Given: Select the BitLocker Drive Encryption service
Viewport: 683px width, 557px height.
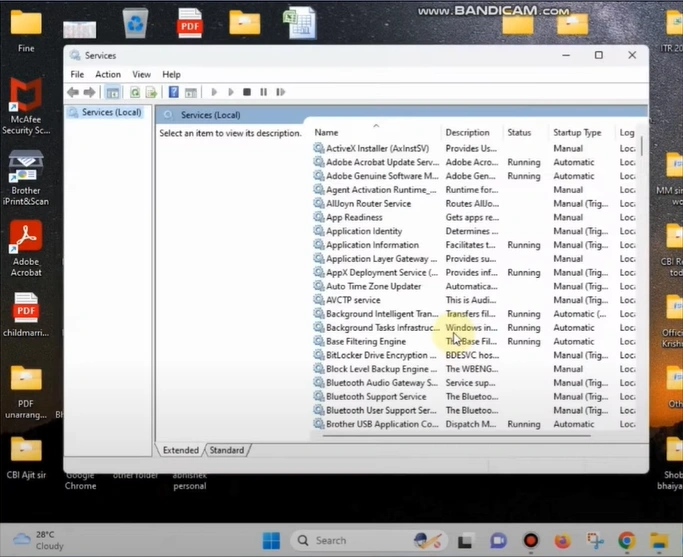Looking at the screenshot, I should [381, 355].
